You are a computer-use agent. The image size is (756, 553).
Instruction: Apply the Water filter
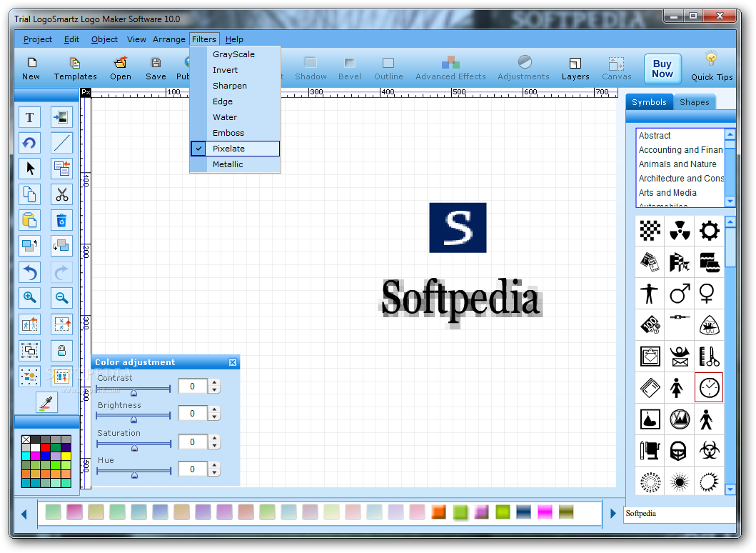pyautogui.click(x=236, y=117)
